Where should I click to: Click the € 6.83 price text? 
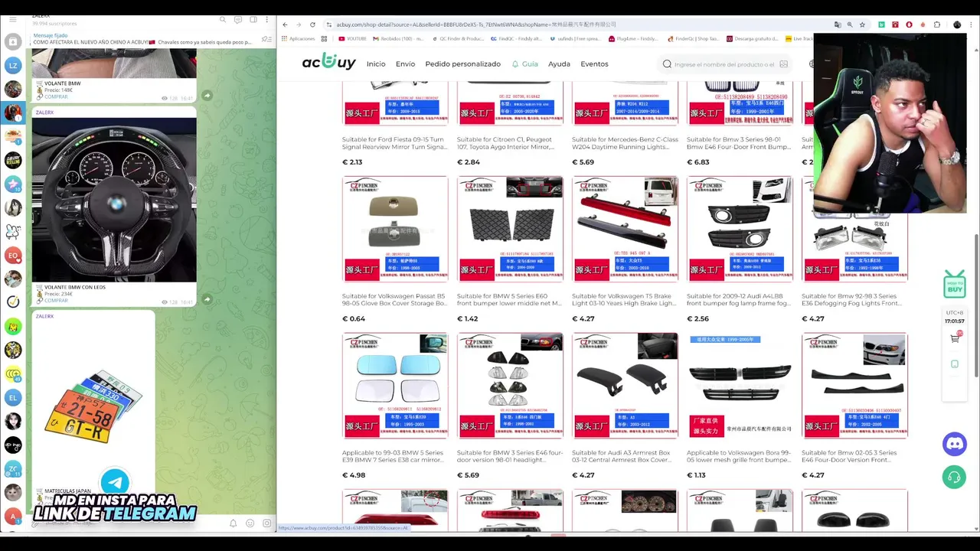click(x=698, y=162)
